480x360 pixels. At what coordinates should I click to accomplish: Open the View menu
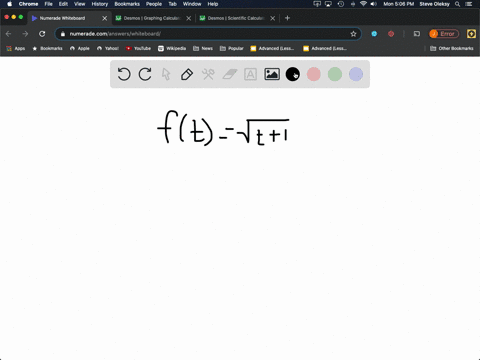(79, 4)
